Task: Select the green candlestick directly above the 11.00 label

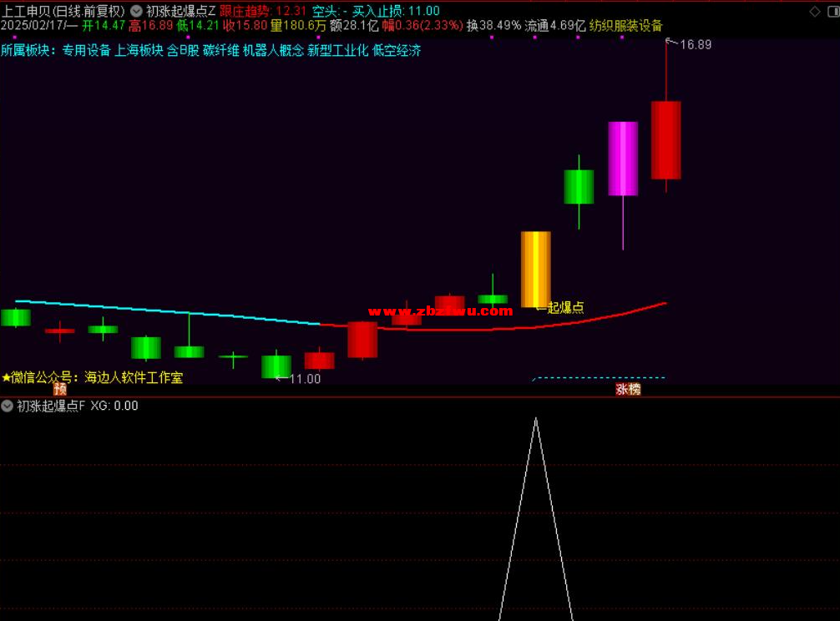Action: pyautogui.click(x=276, y=366)
